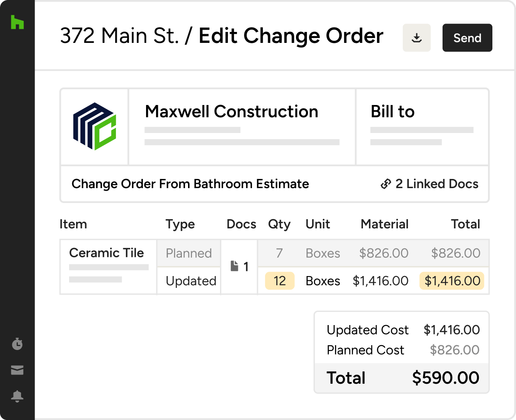
Task: Edit the updated quantity 12 field
Action: (279, 281)
